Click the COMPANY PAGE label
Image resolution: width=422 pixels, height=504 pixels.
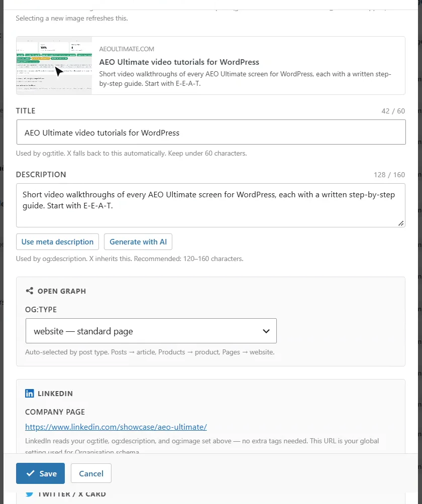pyautogui.click(x=55, y=412)
